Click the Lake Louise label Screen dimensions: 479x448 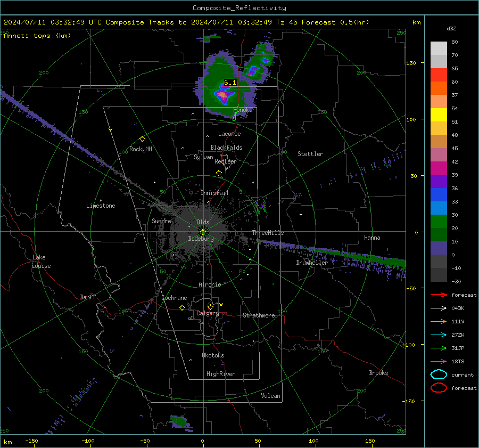(41, 262)
